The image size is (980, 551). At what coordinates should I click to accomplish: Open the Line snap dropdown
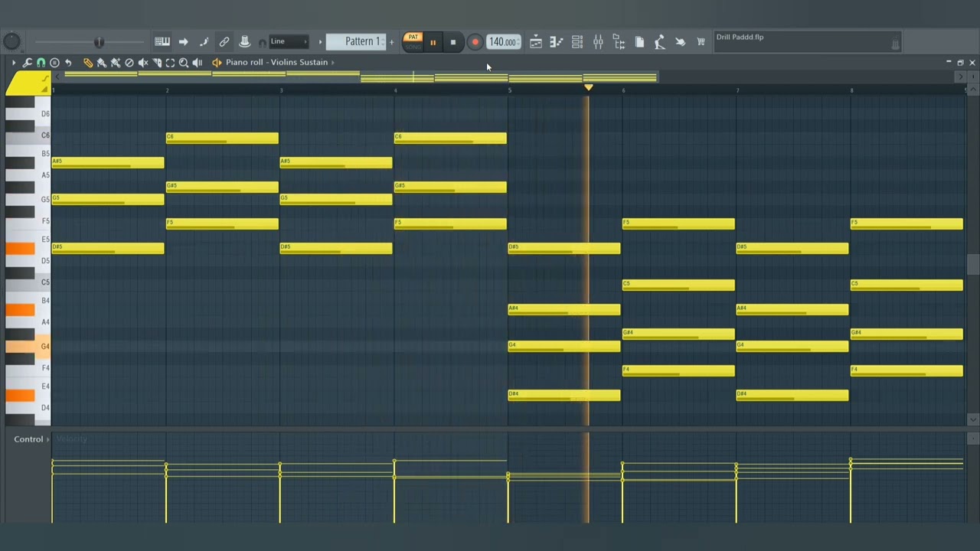tap(289, 41)
